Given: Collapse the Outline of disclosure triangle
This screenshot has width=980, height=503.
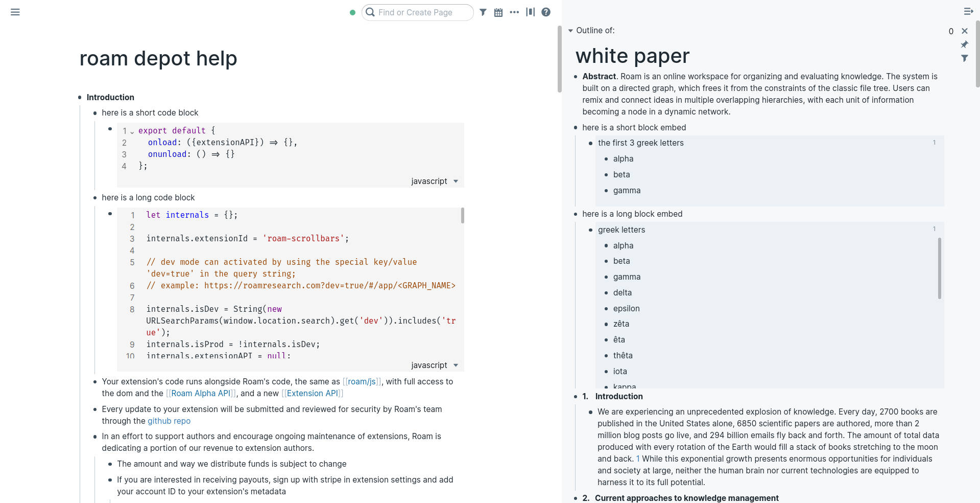Looking at the screenshot, I should pyautogui.click(x=571, y=31).
